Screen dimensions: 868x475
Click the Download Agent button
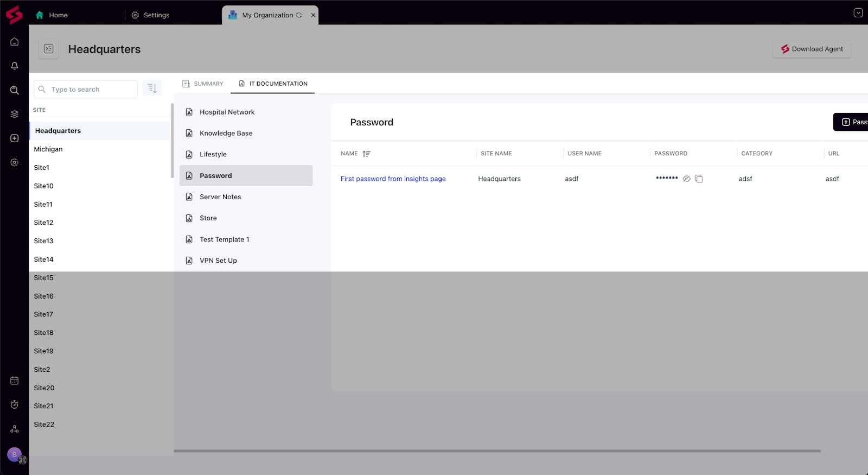pos(812,49)
